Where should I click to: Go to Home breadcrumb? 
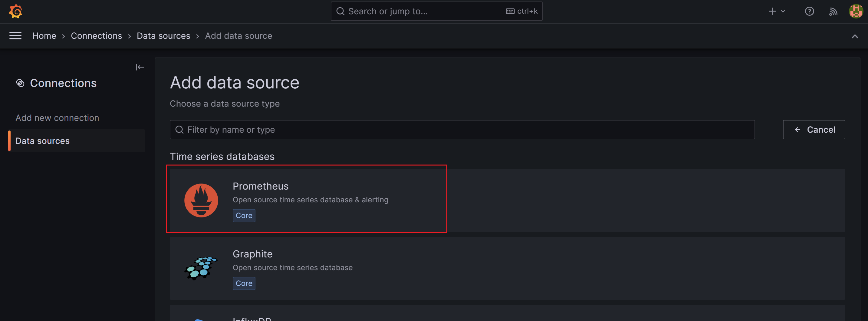coord(44,36)
